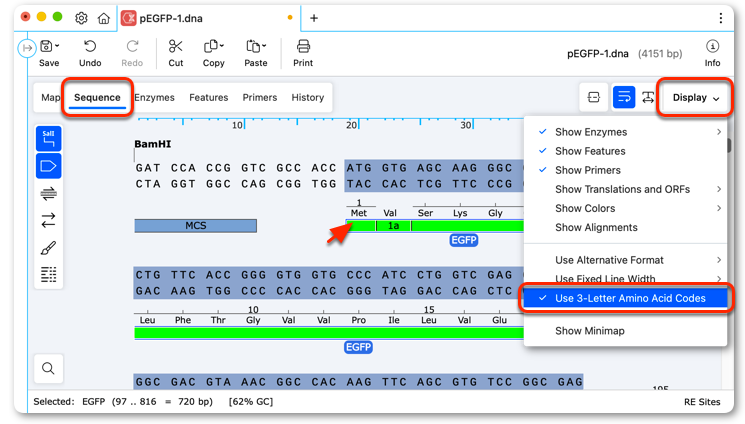Open the file Info icon
The width and height of the screenshot is (745, 424).
click(712, 47)
